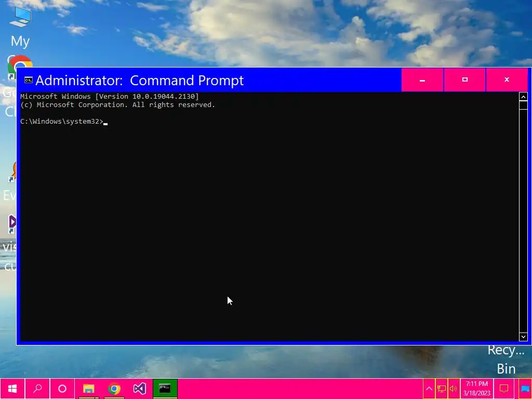Maximize the Command Prompt window
This screenshot has height=399, width=532.
(x=465, y=80)
